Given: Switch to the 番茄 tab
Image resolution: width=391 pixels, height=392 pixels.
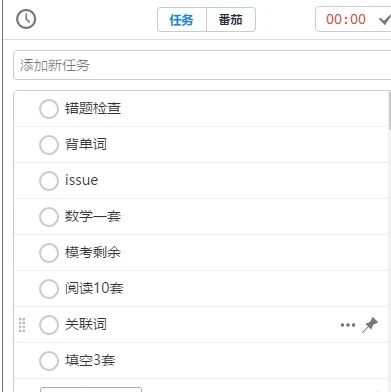Looking at the screenshot, I should pyautogui.click(x=231, y=20).
